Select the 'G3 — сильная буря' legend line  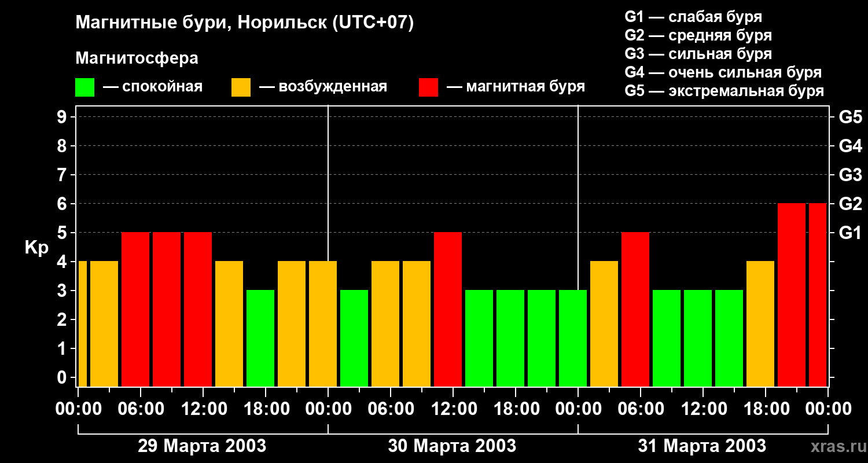pyautogui.click(x=698, y=54)
